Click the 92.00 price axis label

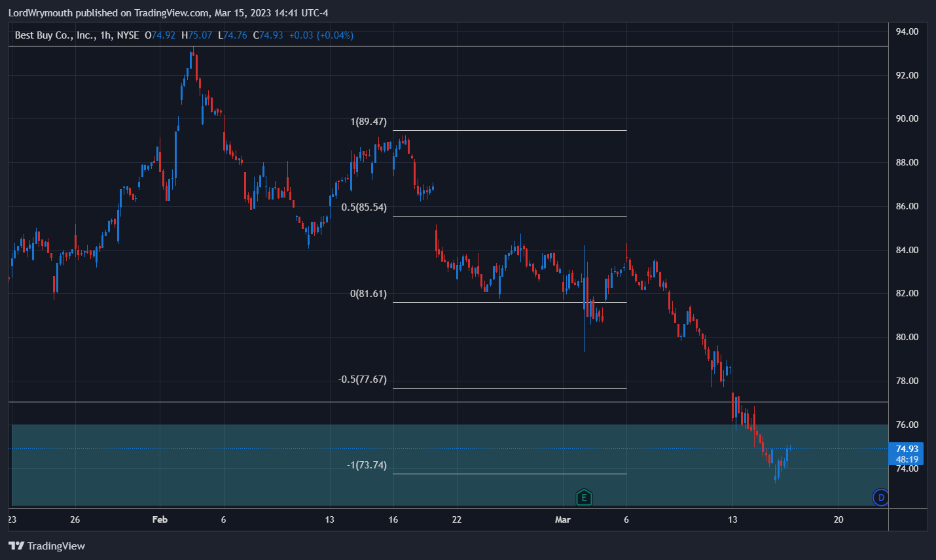(907, 75)
